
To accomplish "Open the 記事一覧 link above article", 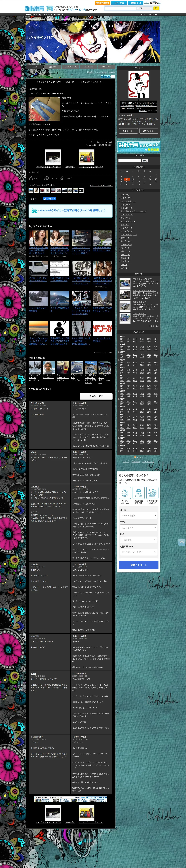I will click(x=70, y=82).
